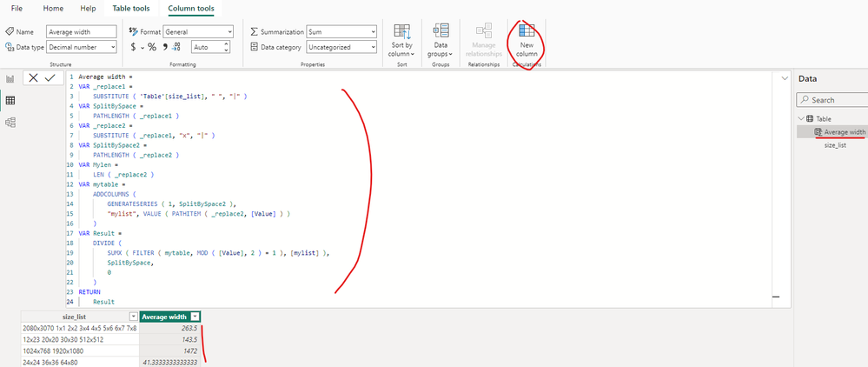
Task: Switch to the Home tab
Action: (x=53, y=9)
